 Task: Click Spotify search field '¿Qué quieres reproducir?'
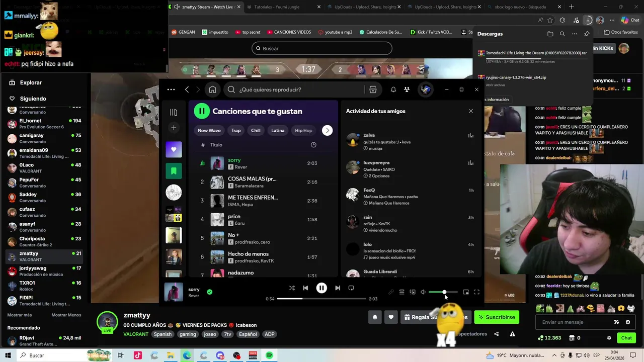click(x=294, y=89)
